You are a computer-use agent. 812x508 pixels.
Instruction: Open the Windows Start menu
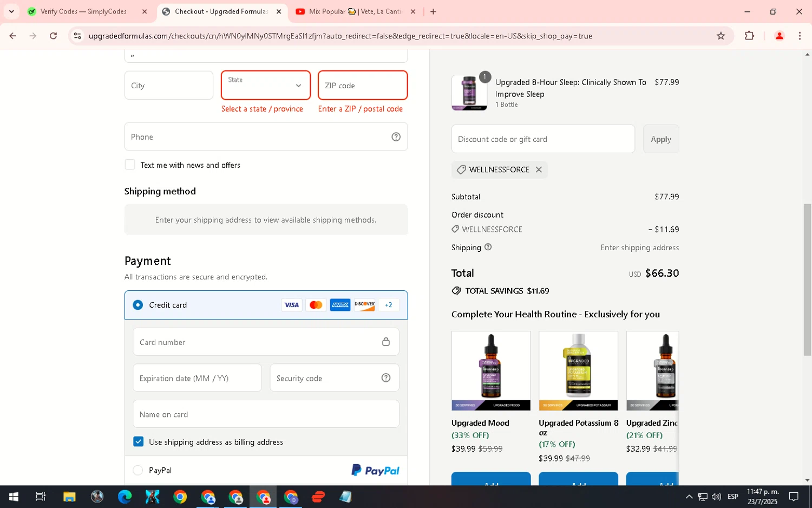point(14,497)
